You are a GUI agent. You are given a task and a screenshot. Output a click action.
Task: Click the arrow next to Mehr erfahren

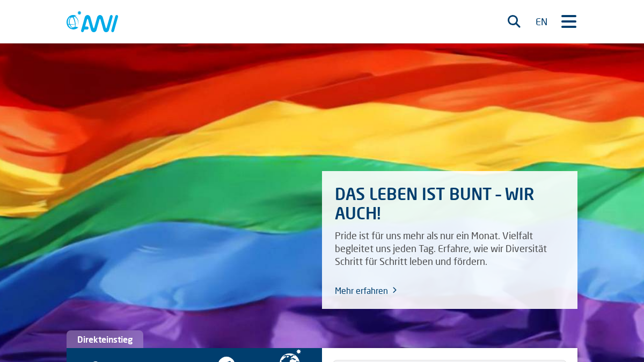tap(395, 290)
